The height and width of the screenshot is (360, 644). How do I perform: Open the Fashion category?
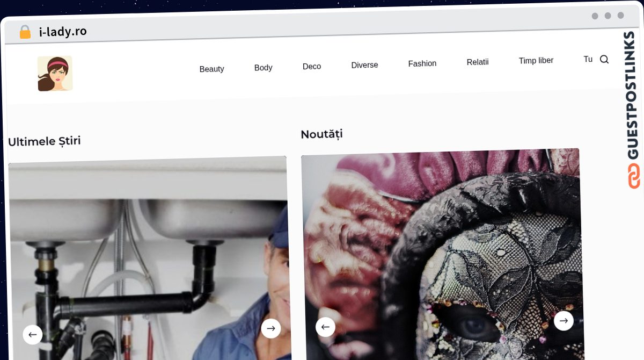point(422,63)
